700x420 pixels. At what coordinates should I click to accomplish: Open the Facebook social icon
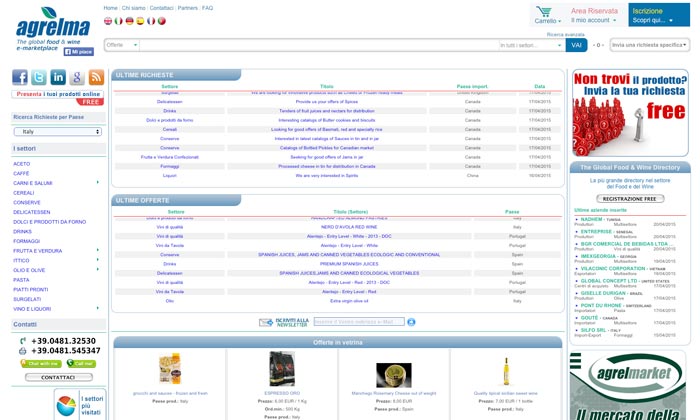(x=21, y=78)
